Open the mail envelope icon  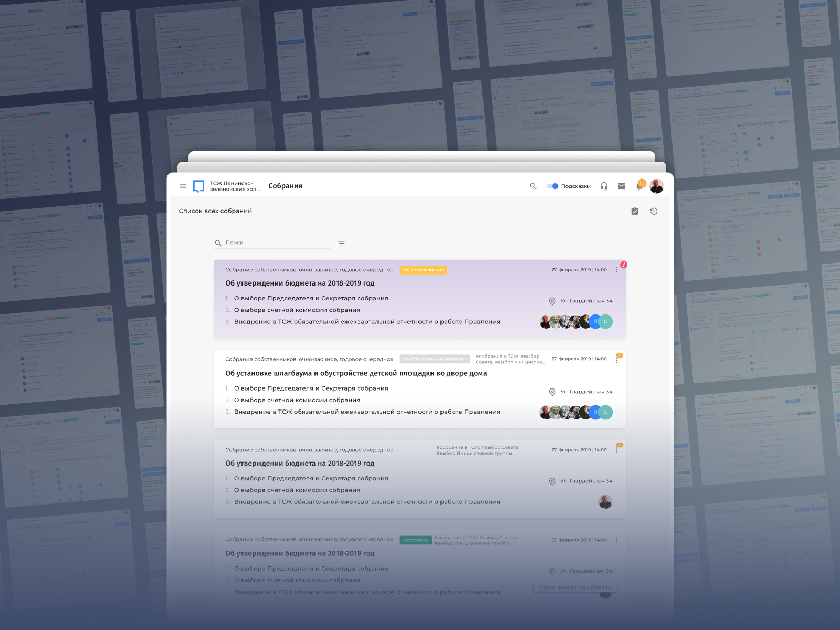622,186
